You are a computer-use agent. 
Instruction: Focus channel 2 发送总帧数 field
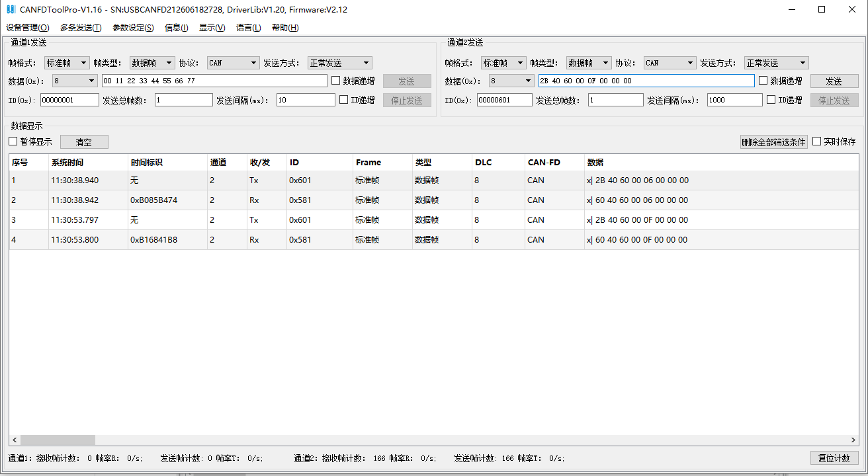(615, 100)
